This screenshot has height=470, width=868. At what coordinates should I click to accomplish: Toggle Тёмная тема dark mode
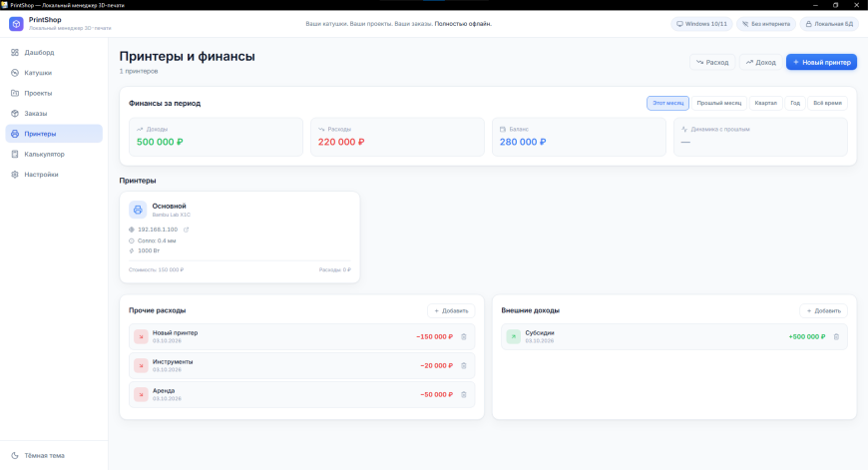(54, 456)
